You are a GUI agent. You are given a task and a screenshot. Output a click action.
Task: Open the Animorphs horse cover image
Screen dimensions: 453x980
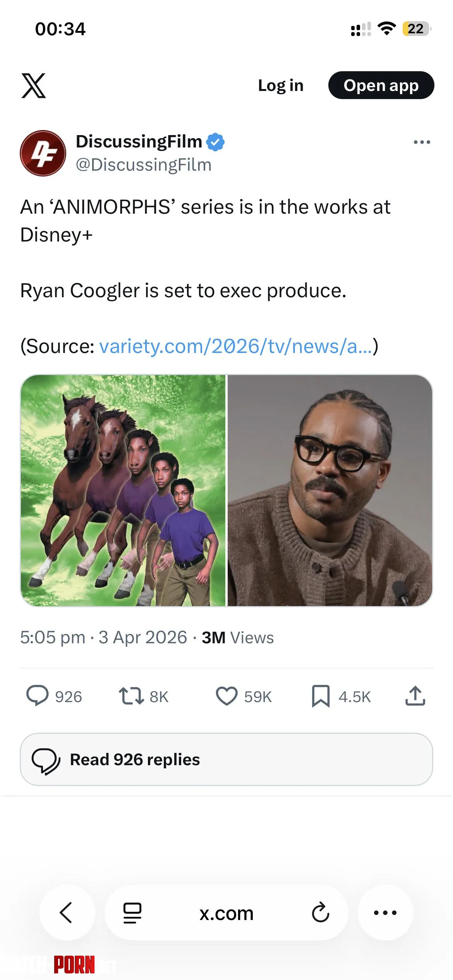pos(123,490)
